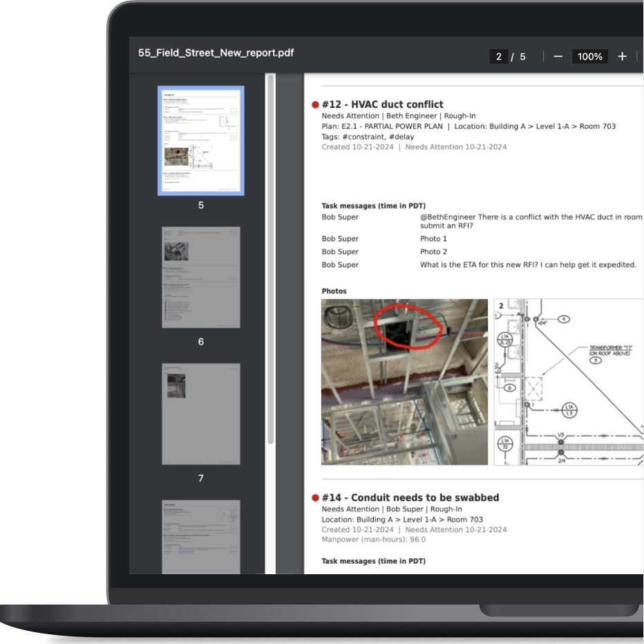Open the transformer power plan drawing image
The image size is (644, 644).
tap(568, 381)
